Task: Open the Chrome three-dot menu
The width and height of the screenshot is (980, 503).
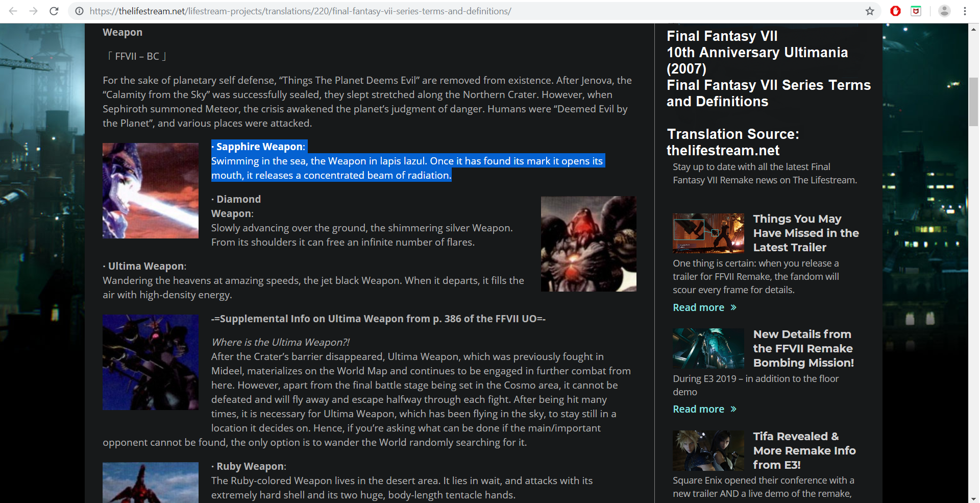Action: coord(965,11)
